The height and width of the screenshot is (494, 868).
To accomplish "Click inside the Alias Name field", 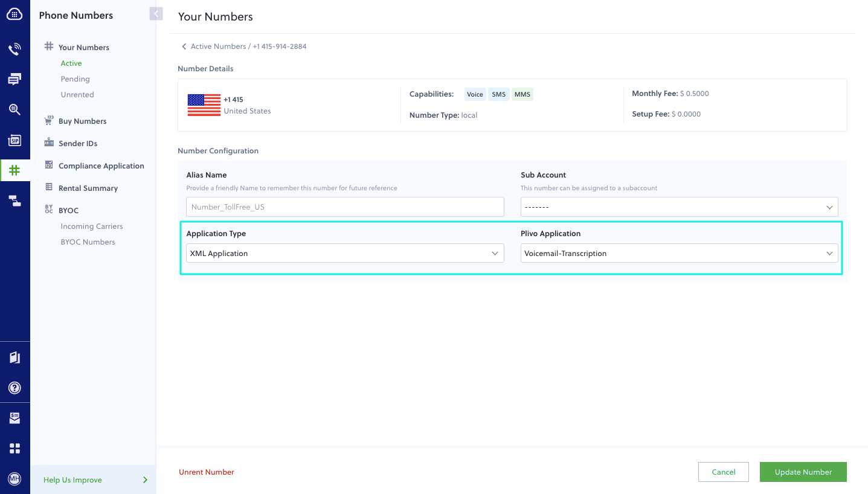I will (345, 207).
